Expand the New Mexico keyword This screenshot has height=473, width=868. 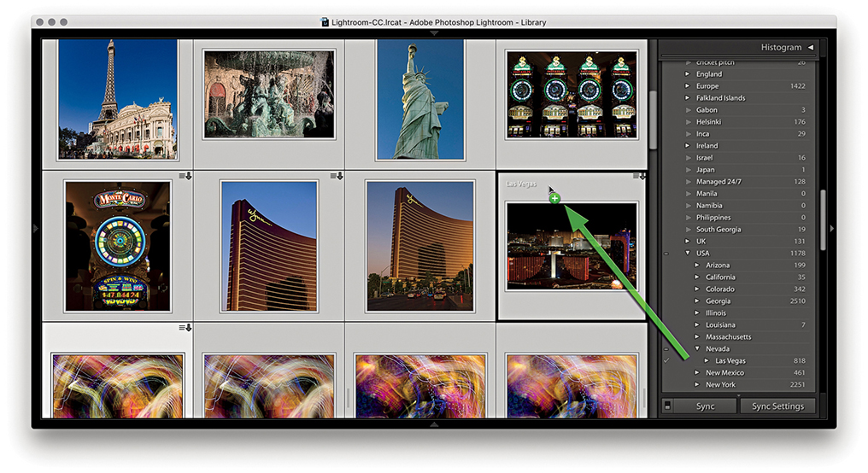tap(697, 373)
